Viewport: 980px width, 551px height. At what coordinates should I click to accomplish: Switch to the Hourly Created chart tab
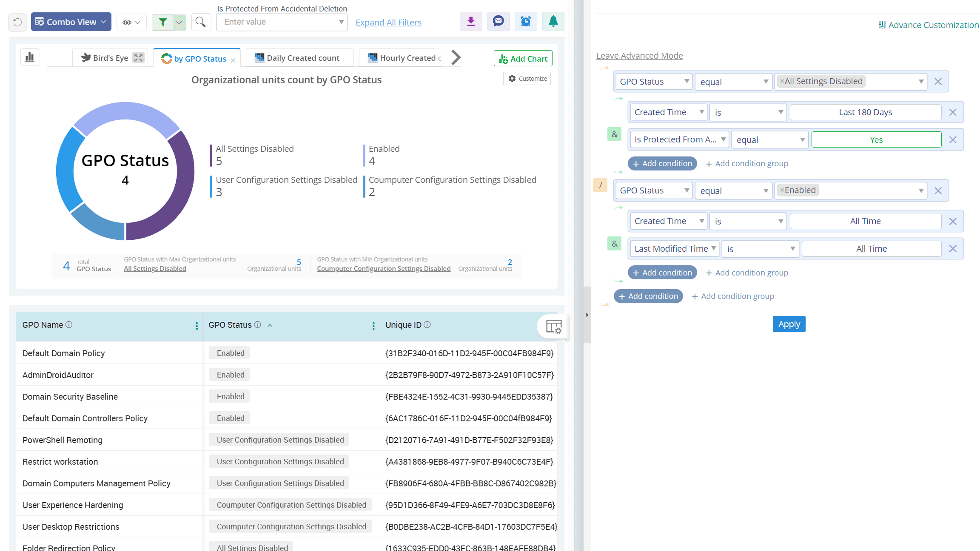[407, 58]
